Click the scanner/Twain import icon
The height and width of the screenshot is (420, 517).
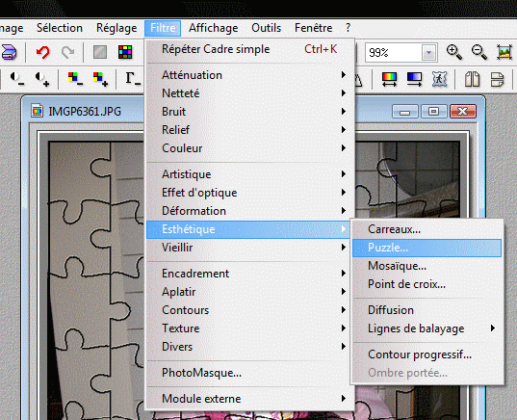(9, 52)
